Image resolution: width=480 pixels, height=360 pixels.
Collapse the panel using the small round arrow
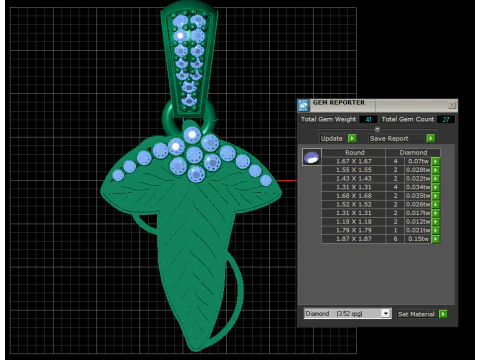(377, 129)
